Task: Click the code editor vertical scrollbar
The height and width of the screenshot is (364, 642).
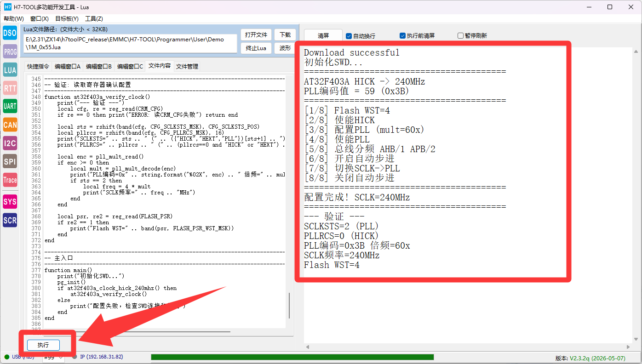Action: [x=289, y=306]
